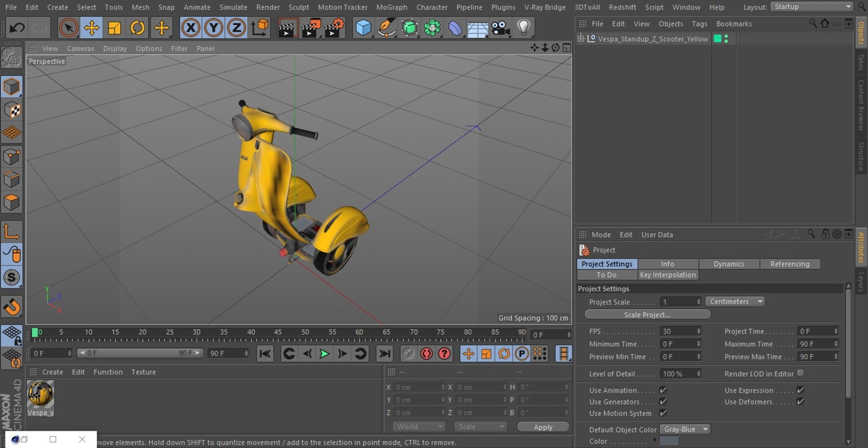Activate the Rotate tool
The image size is (868, 448).
(x=137, y=28)
